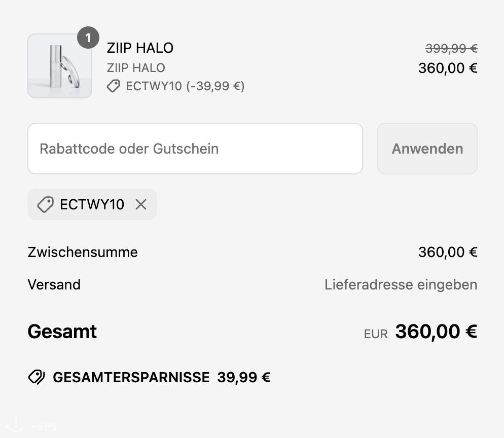Click the Zwischensumme label
504x438 pixels.
point(83,252)
